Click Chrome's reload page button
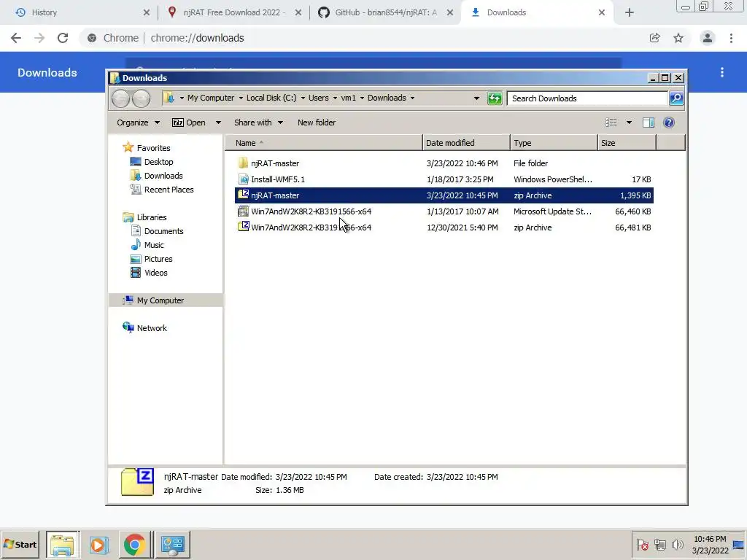747x560 pixels. click(63, 38)
